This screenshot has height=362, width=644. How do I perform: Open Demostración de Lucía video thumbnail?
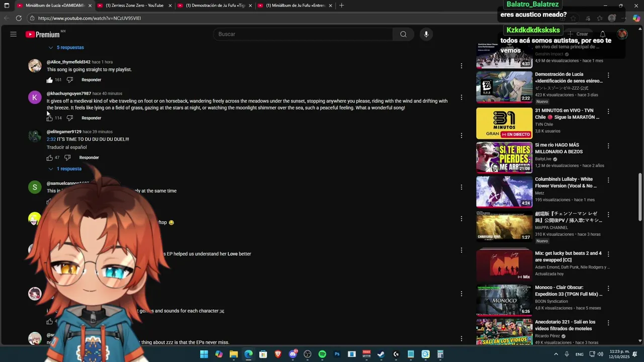tap(504, 87)
